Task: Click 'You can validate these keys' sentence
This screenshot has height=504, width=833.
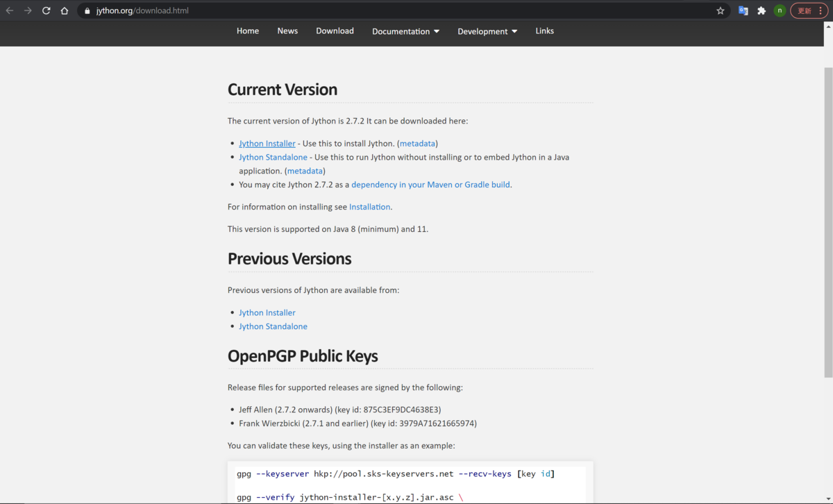Action: pos(341,446)
